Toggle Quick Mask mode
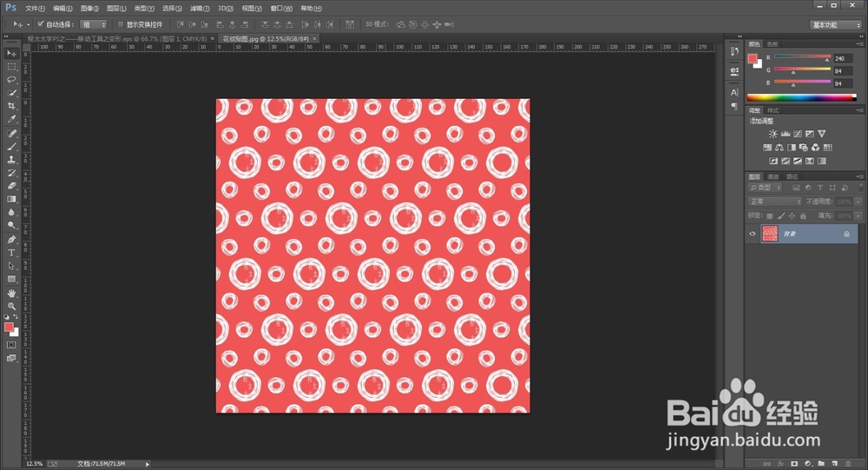This screenshot has height=470, width=868. click(11, 345)
